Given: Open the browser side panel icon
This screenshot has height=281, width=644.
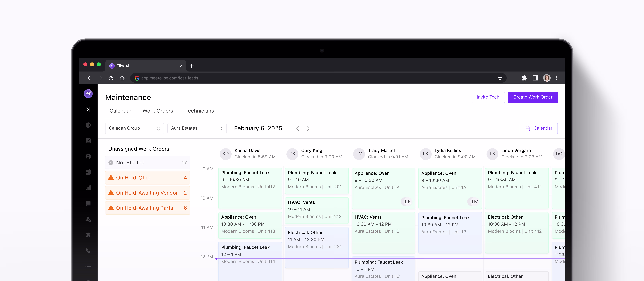Looking at the screenshot, I should (535, 78).
